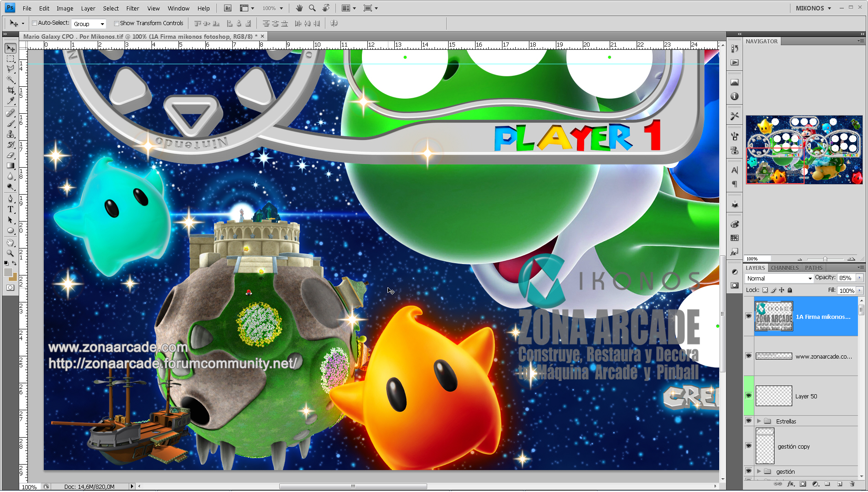Hide the 1A Firma mikonos layer
This screenshot has height=492, width=868.
[x=748, y=316]
